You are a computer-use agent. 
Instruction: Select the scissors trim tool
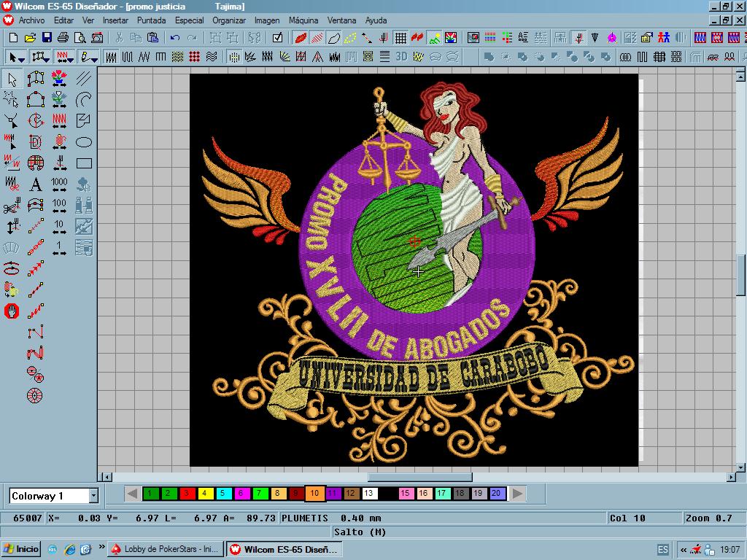12,206
